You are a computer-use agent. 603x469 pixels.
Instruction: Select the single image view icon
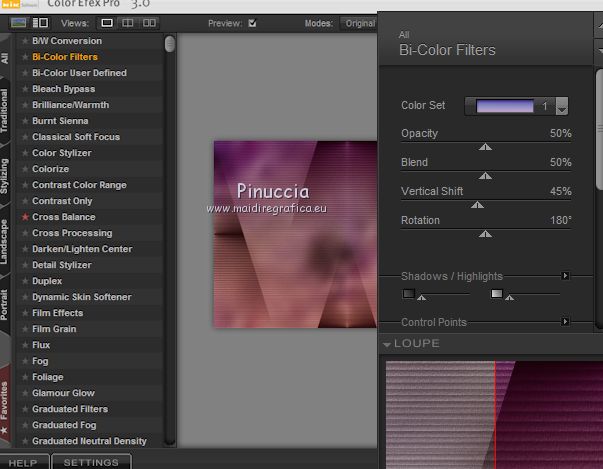tap(107, 23)
